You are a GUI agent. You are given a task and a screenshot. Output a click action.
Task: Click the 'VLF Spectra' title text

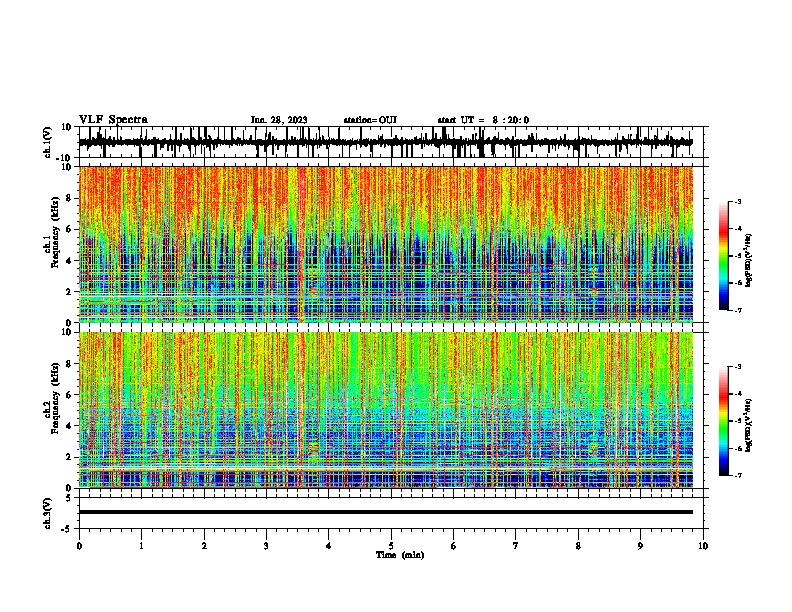(x=113, y=120)
